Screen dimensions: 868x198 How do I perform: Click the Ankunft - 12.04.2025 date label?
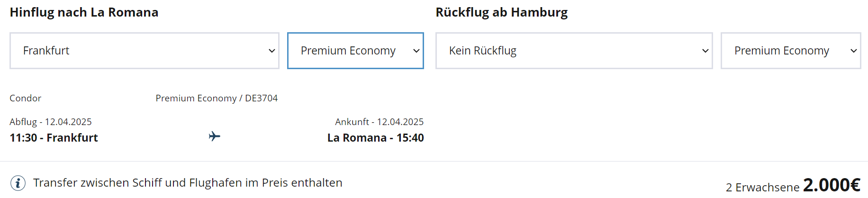point(379,122)
